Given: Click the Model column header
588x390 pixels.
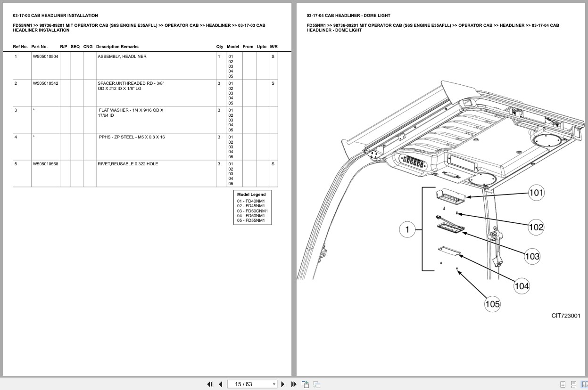Looking at the screenshot, I should point(233,47).
